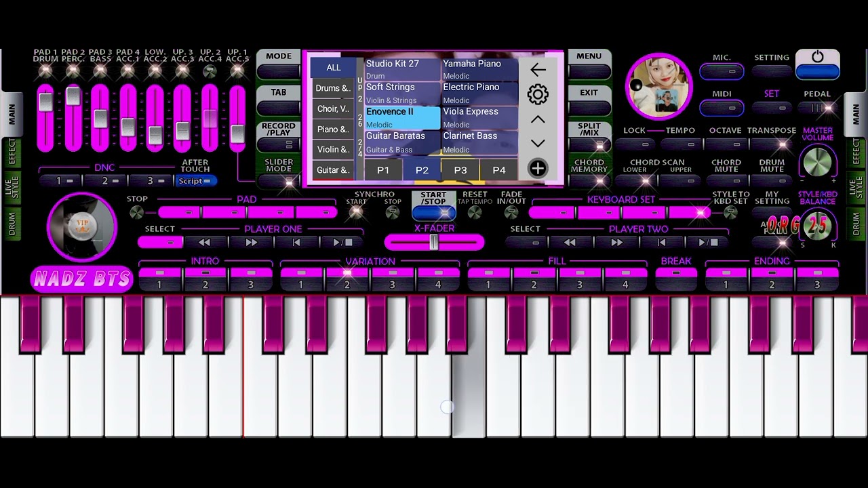Select the Drums category in sound list
This screenshot has width=868, height=488.
pyautogui.click(x=333, y=88)
